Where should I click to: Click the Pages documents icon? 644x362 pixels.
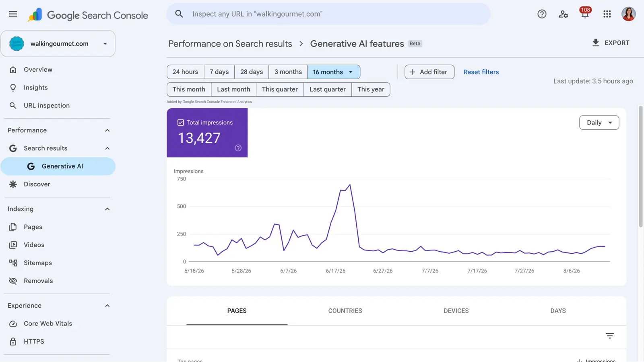(x=13, y=227)
